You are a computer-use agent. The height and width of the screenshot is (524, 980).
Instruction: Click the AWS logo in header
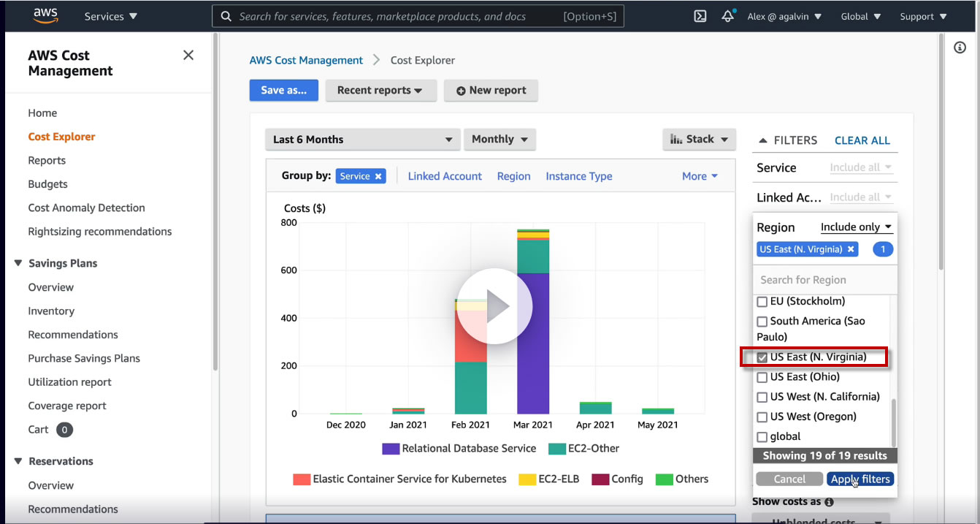click(45, 16)
